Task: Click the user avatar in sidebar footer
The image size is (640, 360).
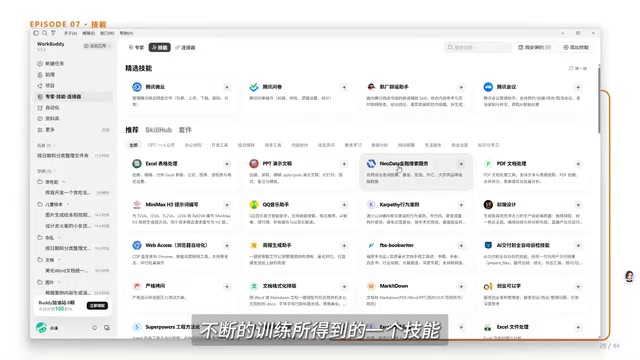Action: (x=41, y=328)
